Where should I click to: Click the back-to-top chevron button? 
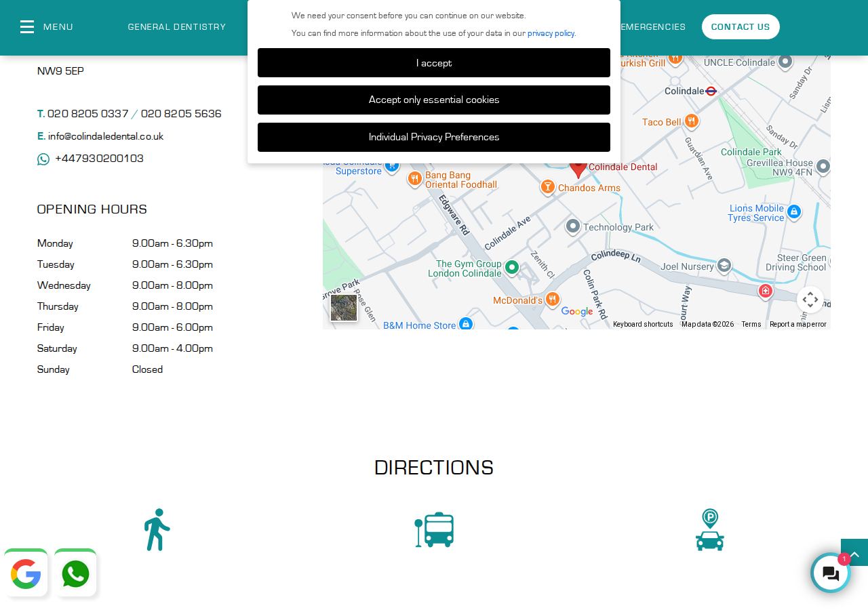pos(854,553)
